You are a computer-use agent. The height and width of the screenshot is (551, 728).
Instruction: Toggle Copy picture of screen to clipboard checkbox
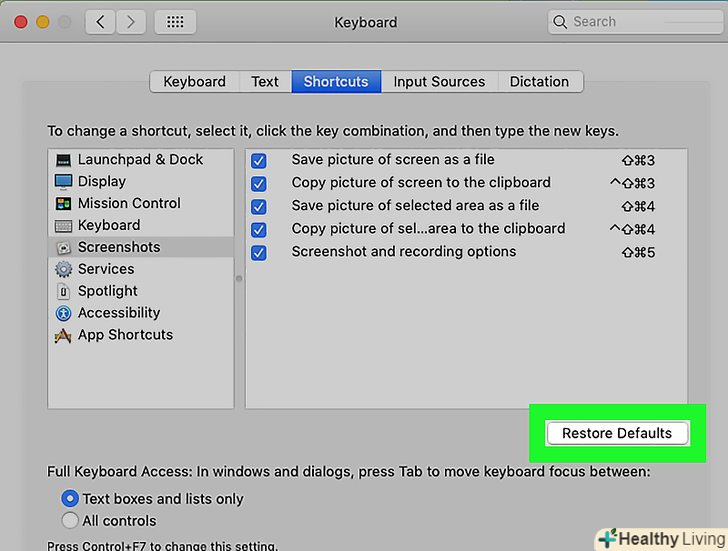[259, 184]
